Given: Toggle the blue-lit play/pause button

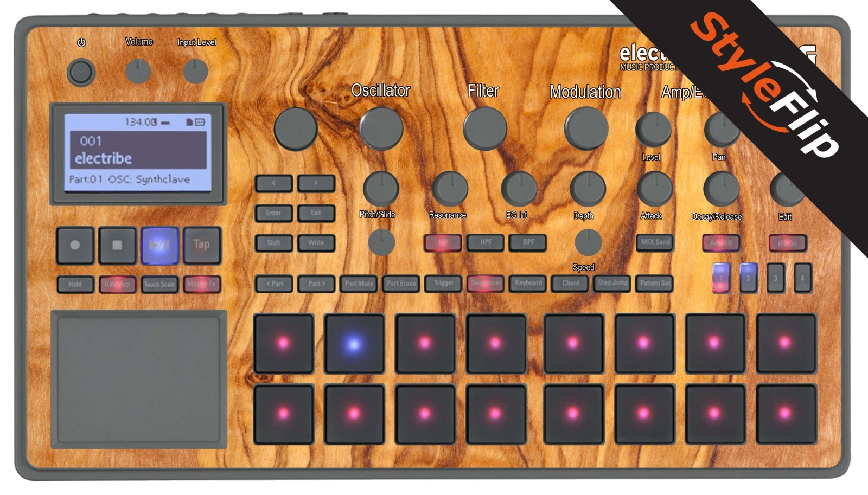Looking at the screenshot, I should pos(159,245).
